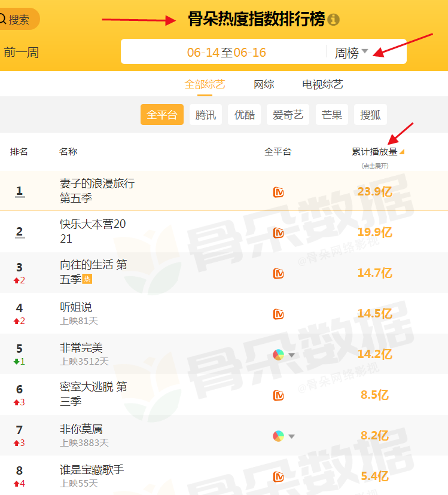This screenshot has height=495, width=448.
Task: Click the 全平台 column header
Action: click(278, 151)
